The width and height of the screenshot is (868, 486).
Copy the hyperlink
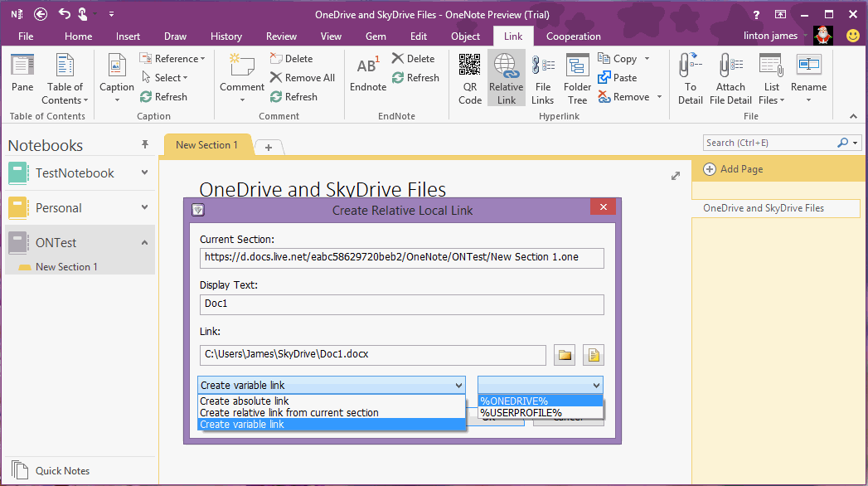pyautogui.click(x=618, y=59)
